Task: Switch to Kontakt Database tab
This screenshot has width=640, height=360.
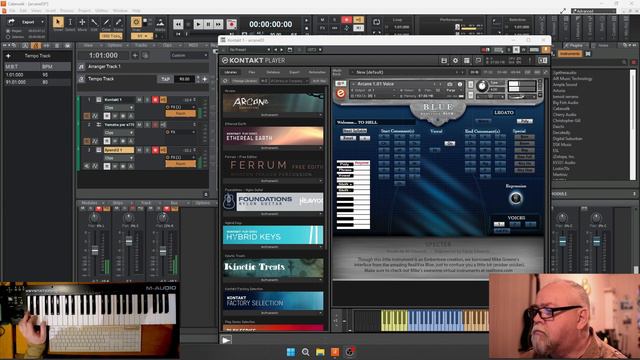Action: tap(273, 72)
